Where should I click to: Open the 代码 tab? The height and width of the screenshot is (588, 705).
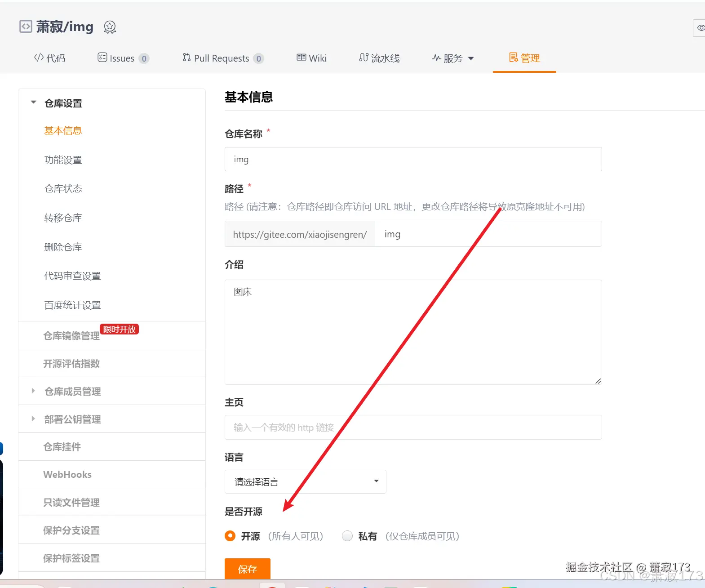(x=50, y=58)
